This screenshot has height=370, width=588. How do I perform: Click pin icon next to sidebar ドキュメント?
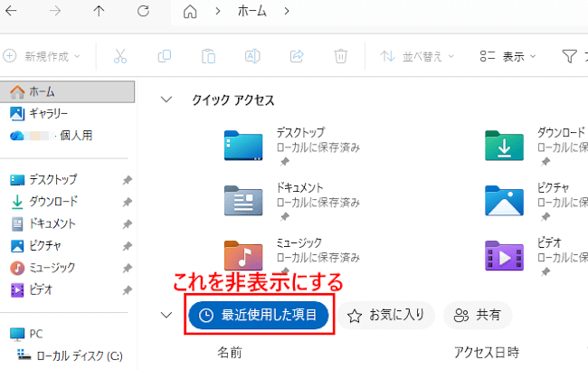[128, 224]
